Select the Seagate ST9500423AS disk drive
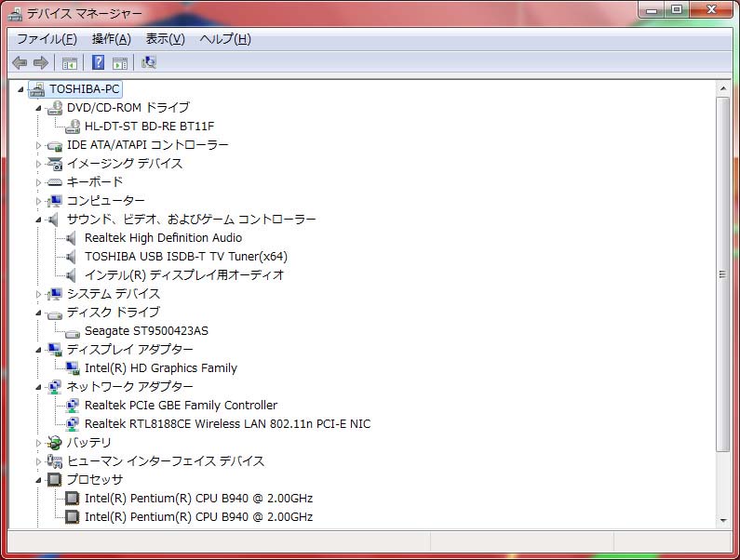 pyautogui.click(x=146, y=330)
